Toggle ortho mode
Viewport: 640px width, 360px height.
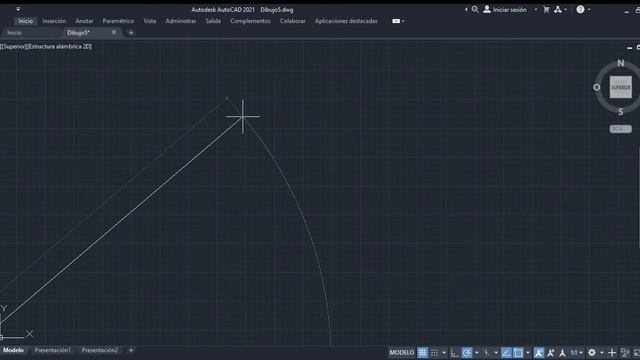coord(455,352)
